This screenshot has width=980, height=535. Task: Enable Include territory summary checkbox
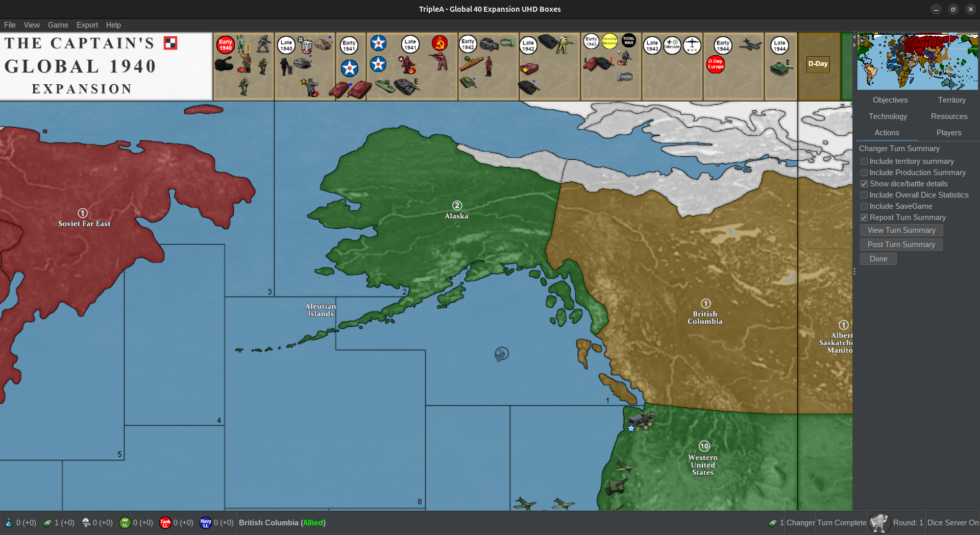[x=864, y=161]
